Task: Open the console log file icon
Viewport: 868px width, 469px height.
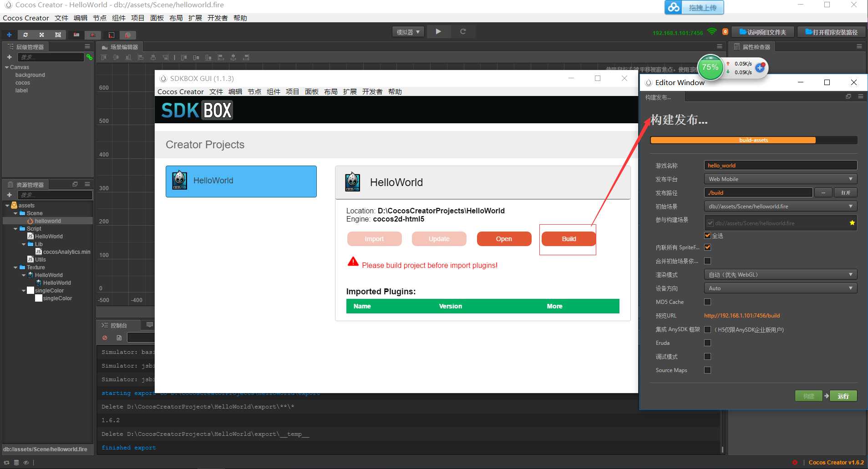Action: pyautogui.click(x=119, y=338)
